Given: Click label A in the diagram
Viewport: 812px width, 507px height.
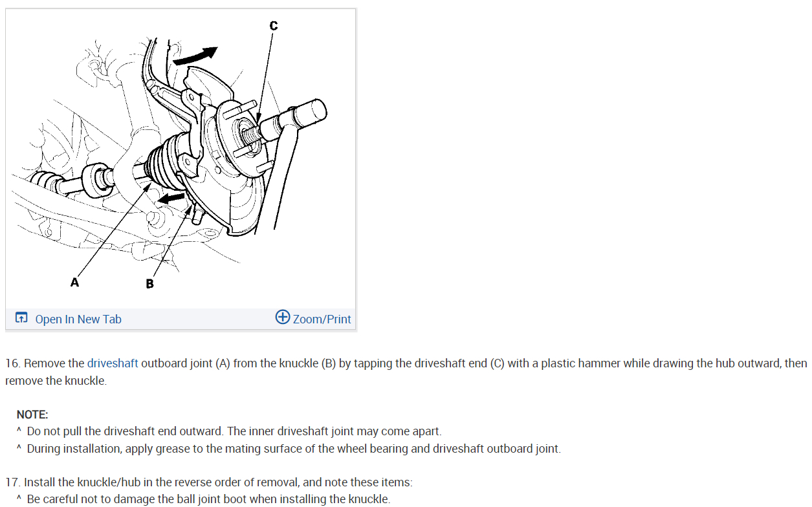Looking at the screenshot, I should 74,282.
